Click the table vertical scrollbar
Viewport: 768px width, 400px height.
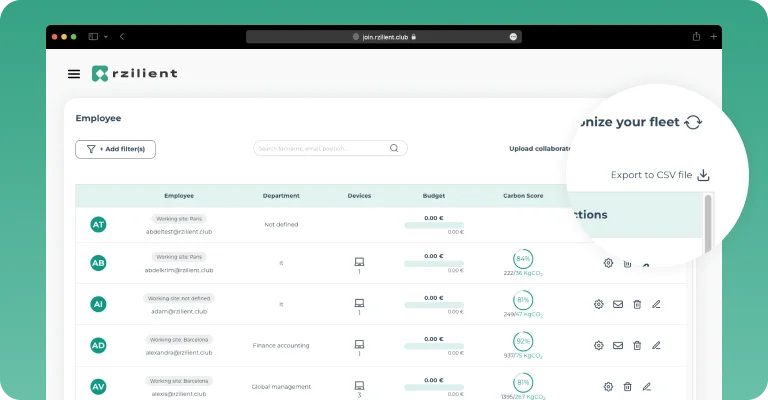708,224
